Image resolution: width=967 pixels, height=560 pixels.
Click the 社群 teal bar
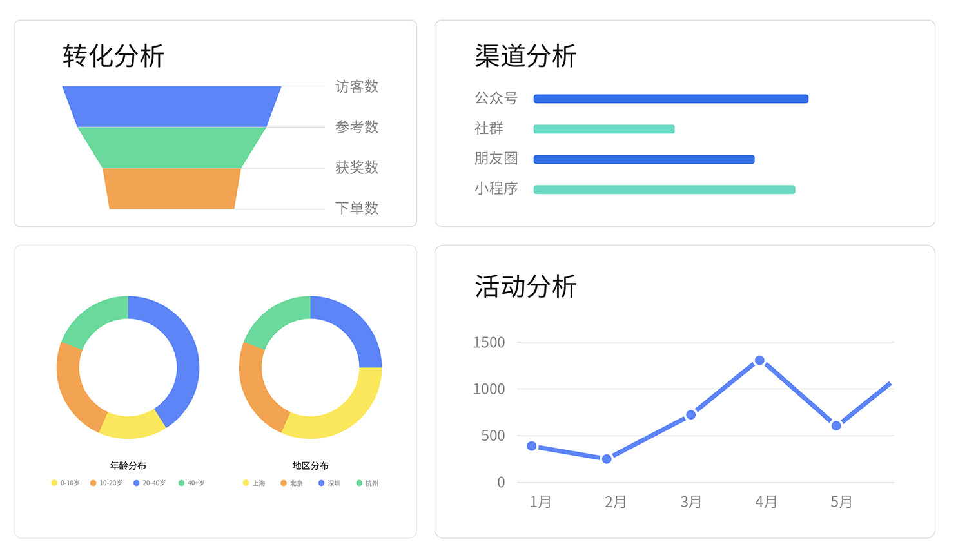click(604, 129)
